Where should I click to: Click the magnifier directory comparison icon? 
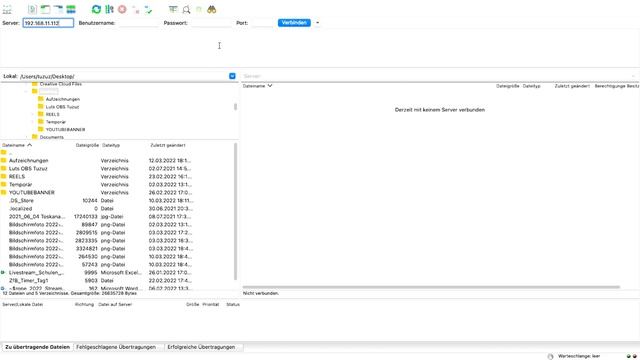tap(186, 9)
